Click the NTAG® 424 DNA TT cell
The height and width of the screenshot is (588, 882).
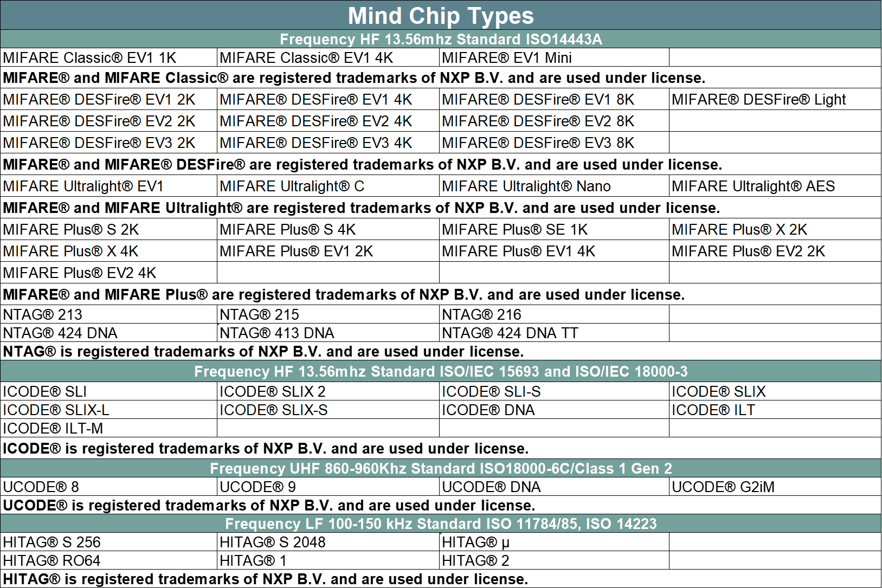coord(554,333)
